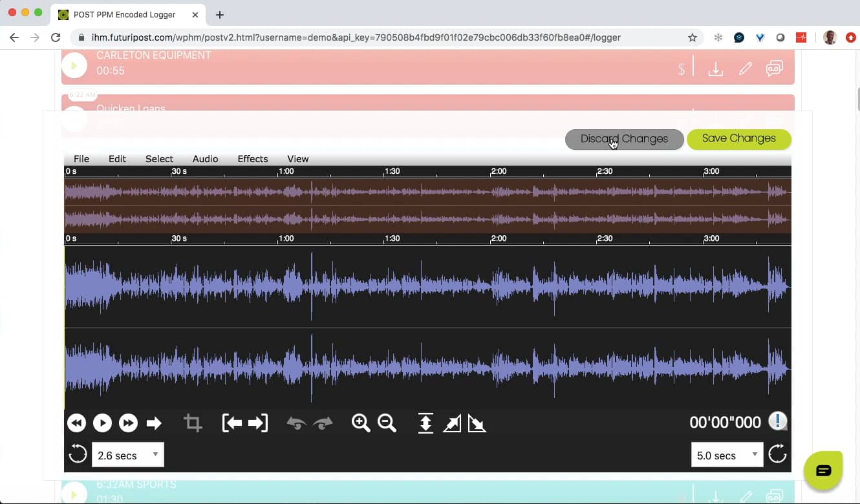Viewport: 860px width, 504px height.
Task: Open the File menu
Action: (81, 159)
